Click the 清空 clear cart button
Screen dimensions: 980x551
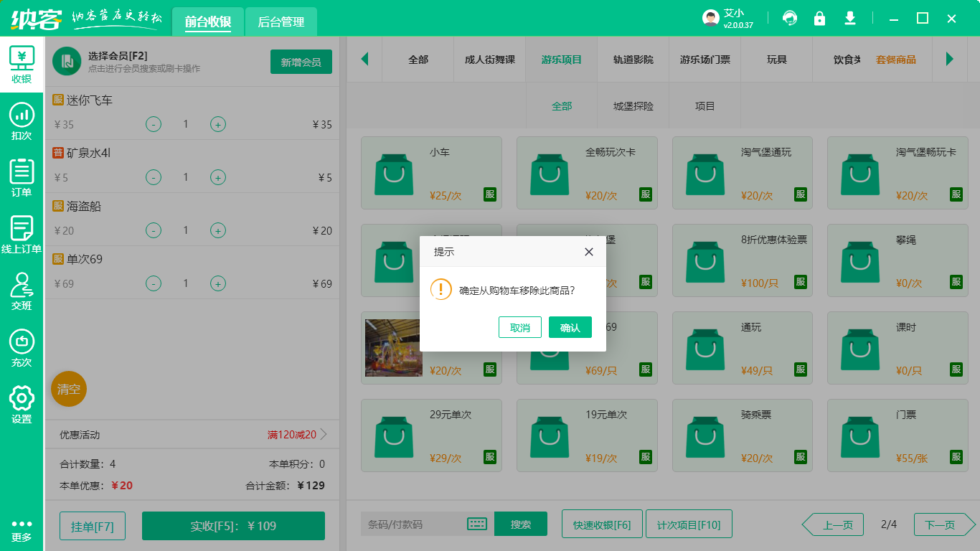click(68, 389)
